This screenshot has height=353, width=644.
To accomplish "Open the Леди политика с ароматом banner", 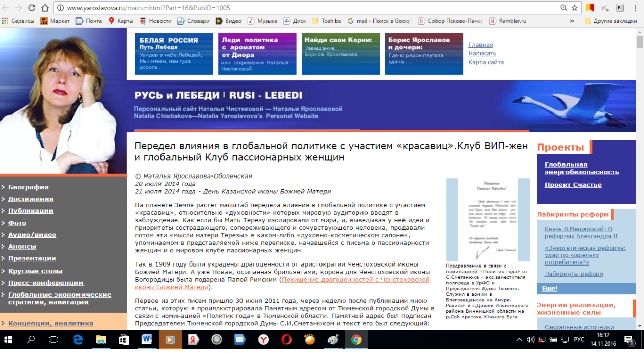I will (258, 54).
